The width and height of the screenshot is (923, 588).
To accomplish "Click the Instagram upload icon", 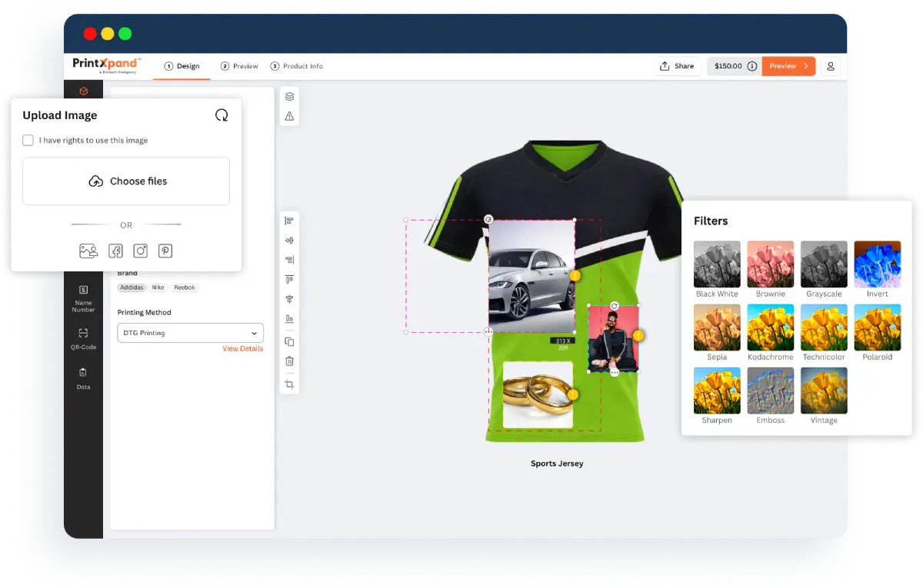I will coord(140,251).
